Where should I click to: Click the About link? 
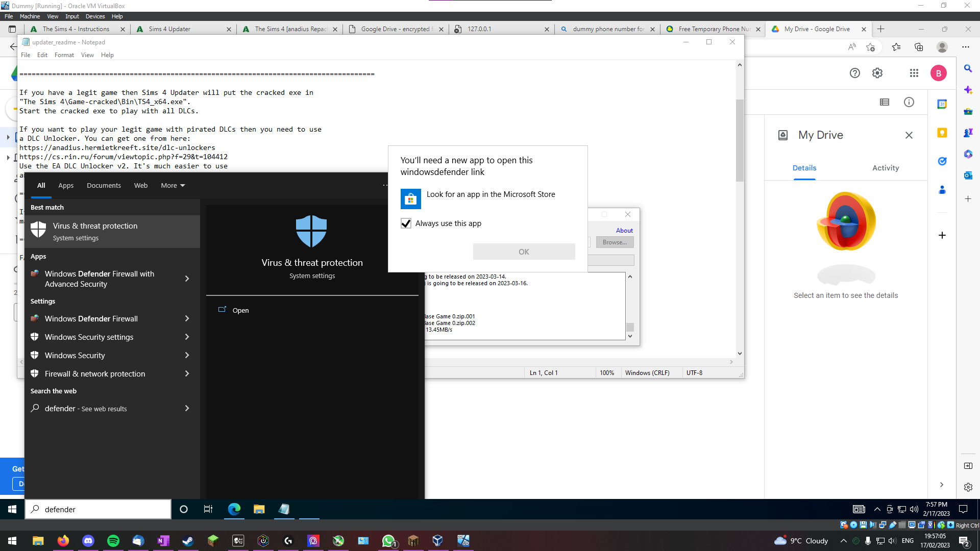click(624, 231)
